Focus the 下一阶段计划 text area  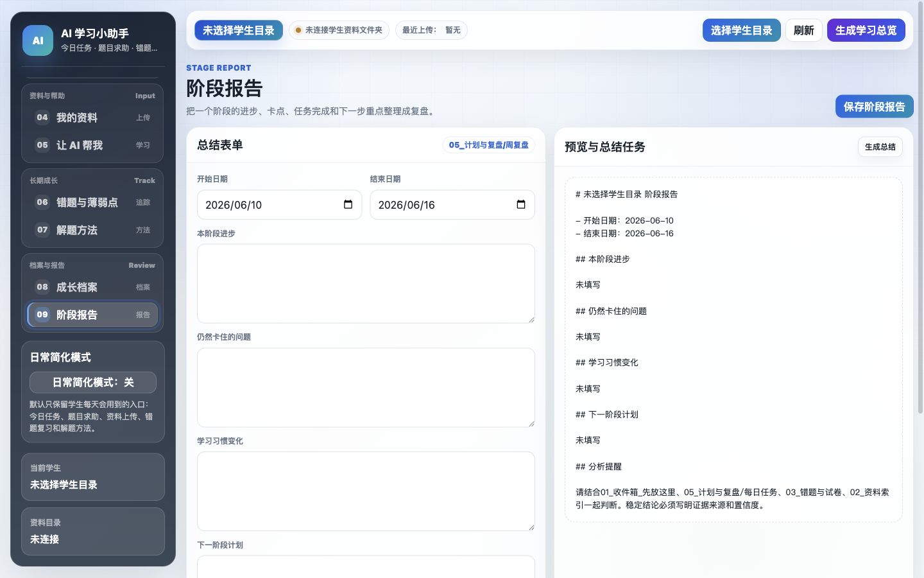coord(366,566)
